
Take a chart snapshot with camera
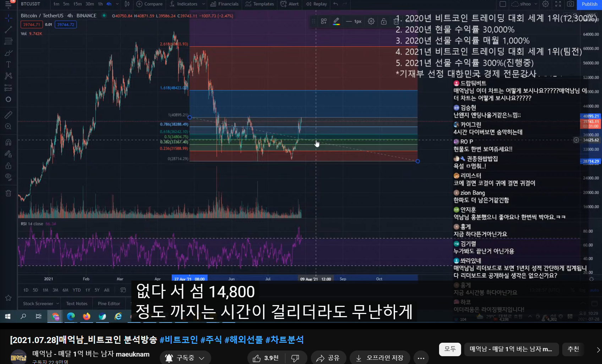pos(570,4)
